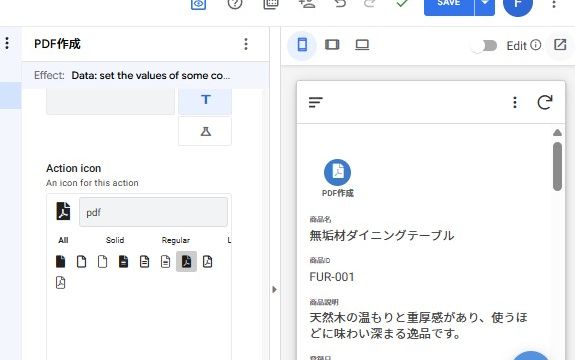Click the Effect setting row
Screen dimensions: 575x360
click(x=146, y=76)
